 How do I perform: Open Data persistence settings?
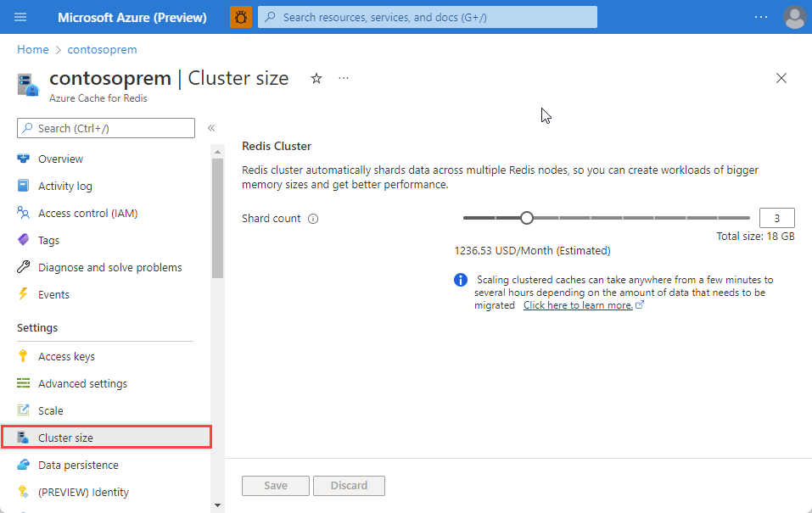pyautogui.click(x=78, y=465)
